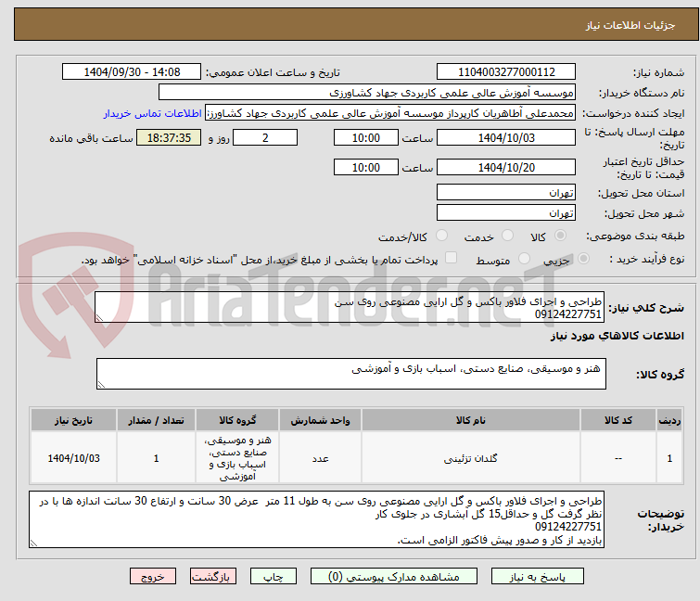This screenshot has width=700, height=601.
Task: Click the item name cell 'گلدان تزئینی'
Action: (x=471, y=458)
